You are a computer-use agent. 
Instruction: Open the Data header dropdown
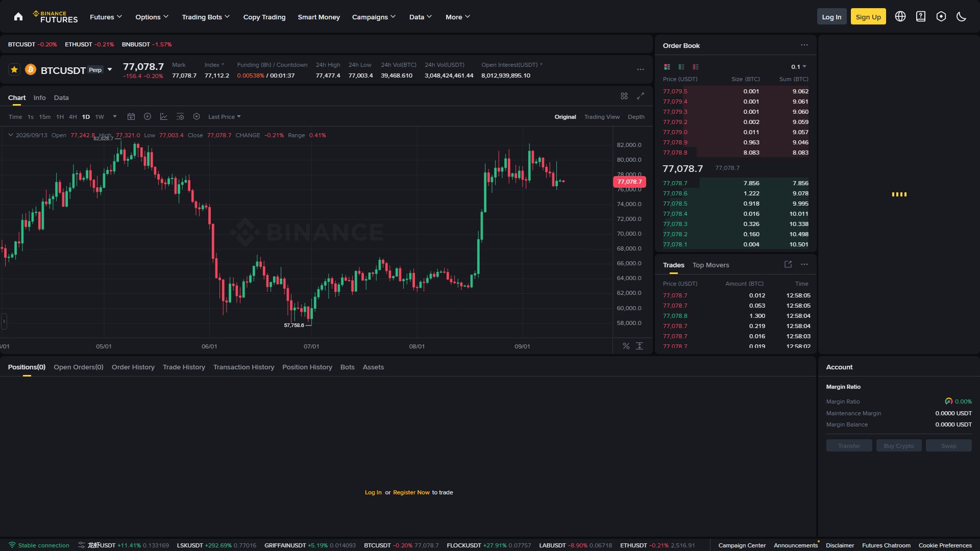point(421,17)
